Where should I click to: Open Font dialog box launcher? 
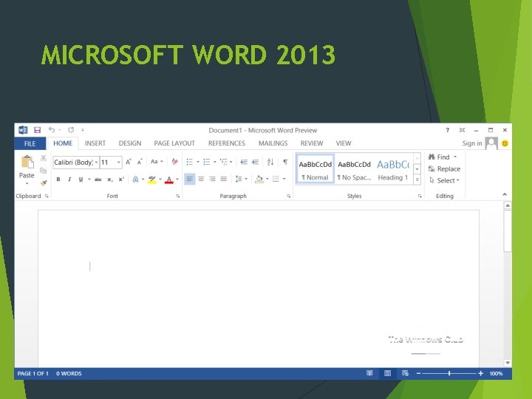coord(178,196)
